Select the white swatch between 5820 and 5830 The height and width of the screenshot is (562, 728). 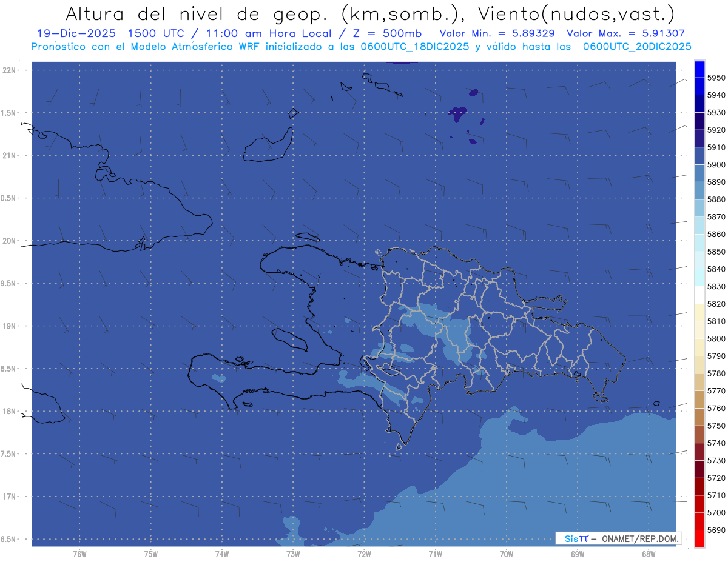699,295
